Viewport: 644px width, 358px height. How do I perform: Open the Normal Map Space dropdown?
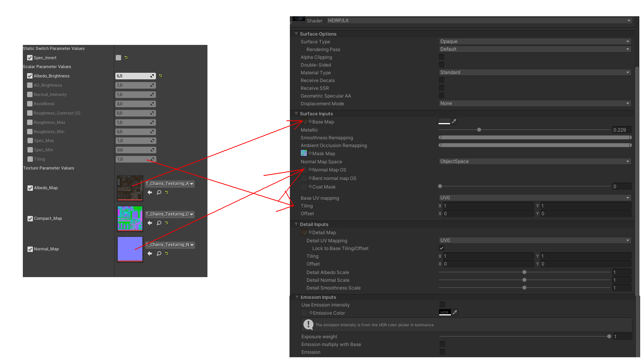click(534, 161)
